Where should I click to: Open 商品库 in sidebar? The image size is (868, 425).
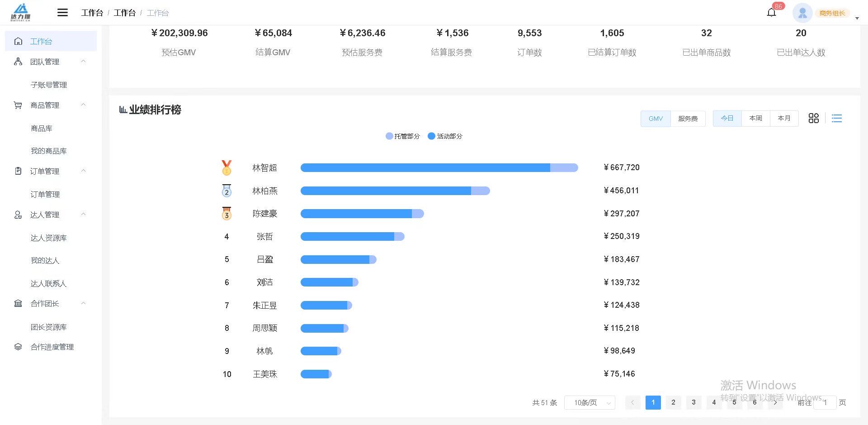[x=42, y=128]
